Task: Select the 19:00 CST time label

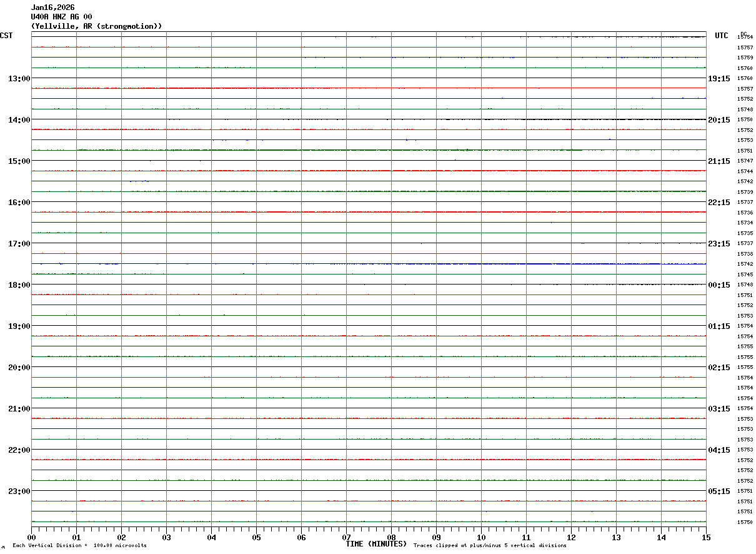Action: (19, 326)
